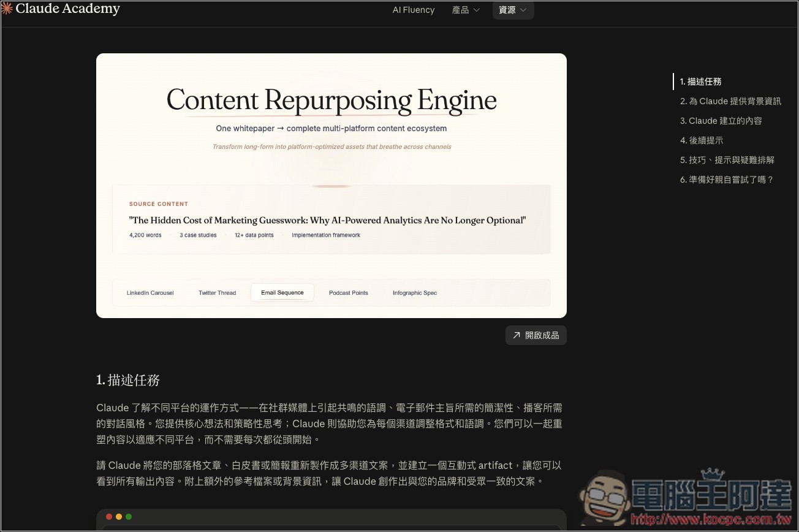Click the italic "Transform long-form" tagline
This screenshot has height=532, width=799.
tap(331, 147)
